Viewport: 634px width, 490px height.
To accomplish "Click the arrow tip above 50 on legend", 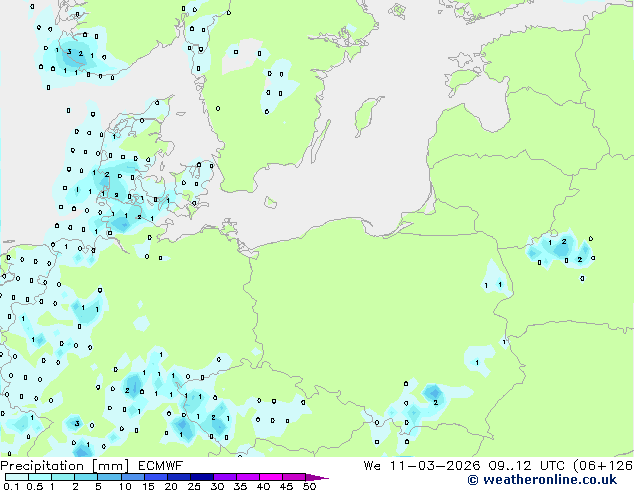I will (317, 478).
